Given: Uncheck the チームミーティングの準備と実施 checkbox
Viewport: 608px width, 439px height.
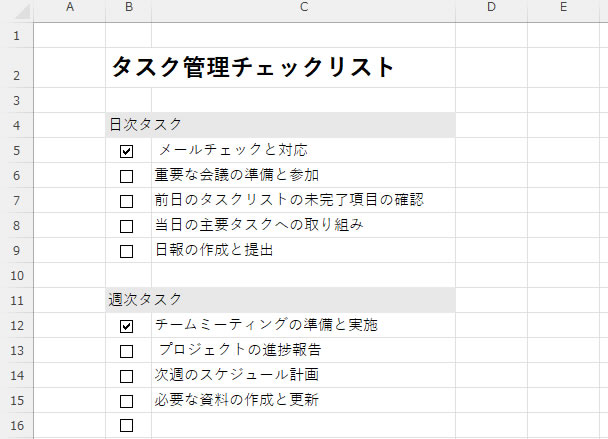Looking at the screenshot, I should click(126, 327).
